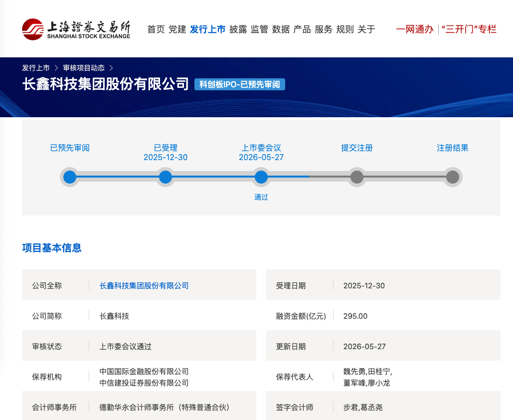Click the 已预先审阅 stage label
513x420 pixels.
[70, 148]
